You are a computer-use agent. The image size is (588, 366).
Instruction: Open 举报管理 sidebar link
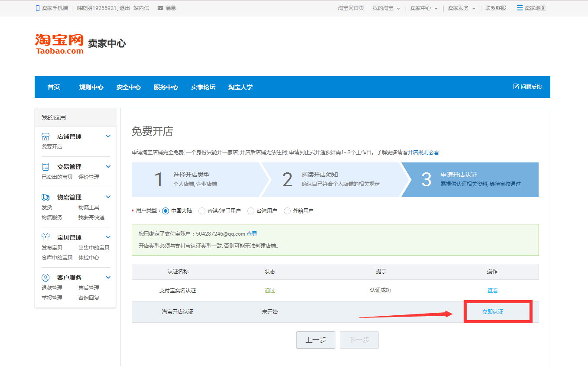click(x=52, y=298)
